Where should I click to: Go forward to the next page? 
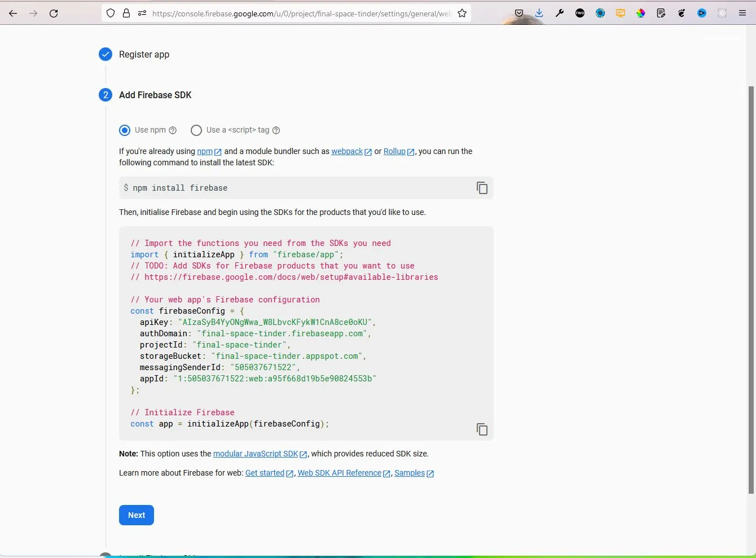pos(33,13)
